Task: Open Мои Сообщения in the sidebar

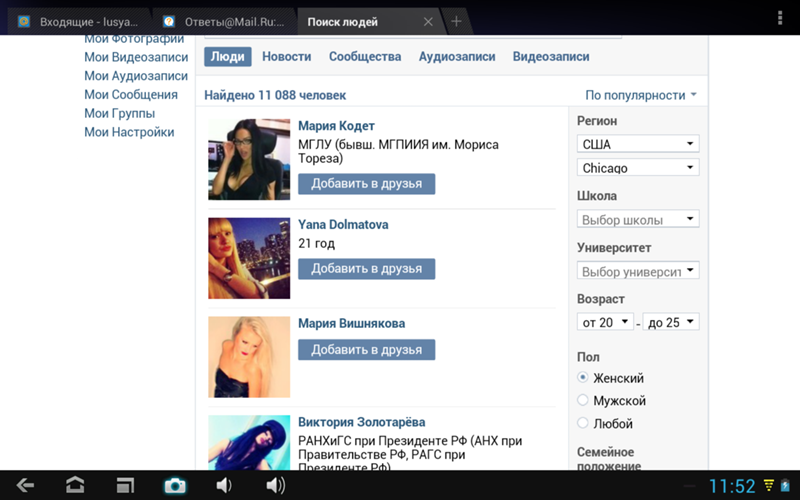Action: (131, 95)
